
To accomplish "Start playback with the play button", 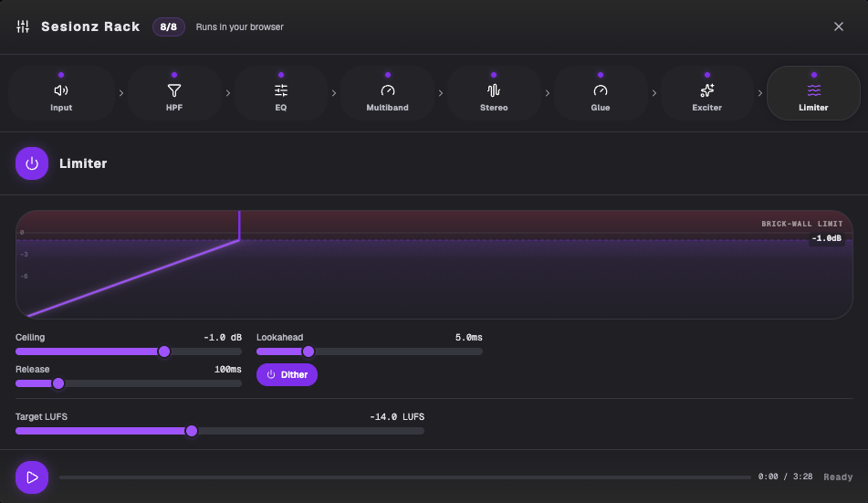I will tap(32, 477).
